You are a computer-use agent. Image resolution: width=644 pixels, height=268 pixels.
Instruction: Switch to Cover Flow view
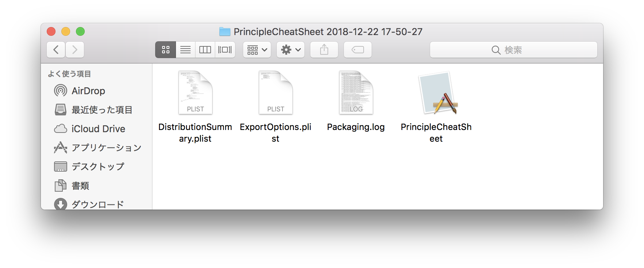pos(225,50)
